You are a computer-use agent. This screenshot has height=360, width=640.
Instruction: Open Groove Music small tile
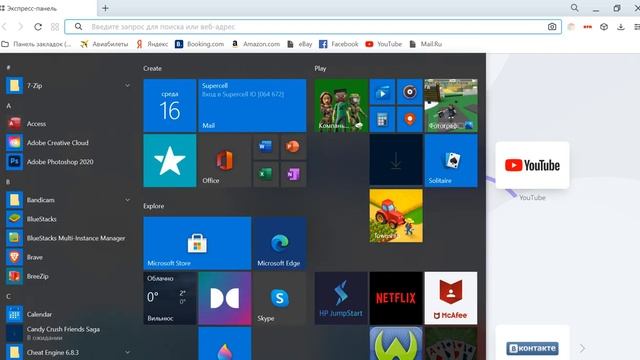tap(410, 92)
